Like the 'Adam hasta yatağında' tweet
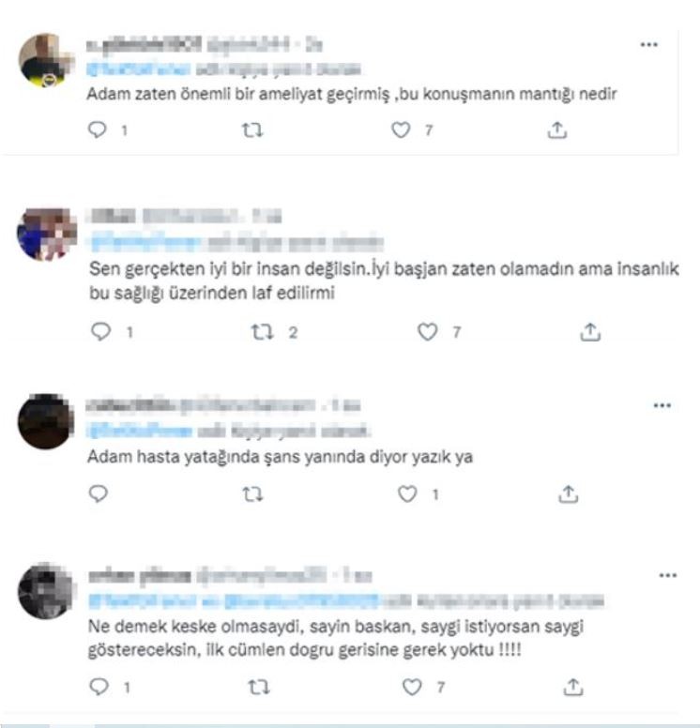This screenshot has height=728, width=700. (407, 493)
